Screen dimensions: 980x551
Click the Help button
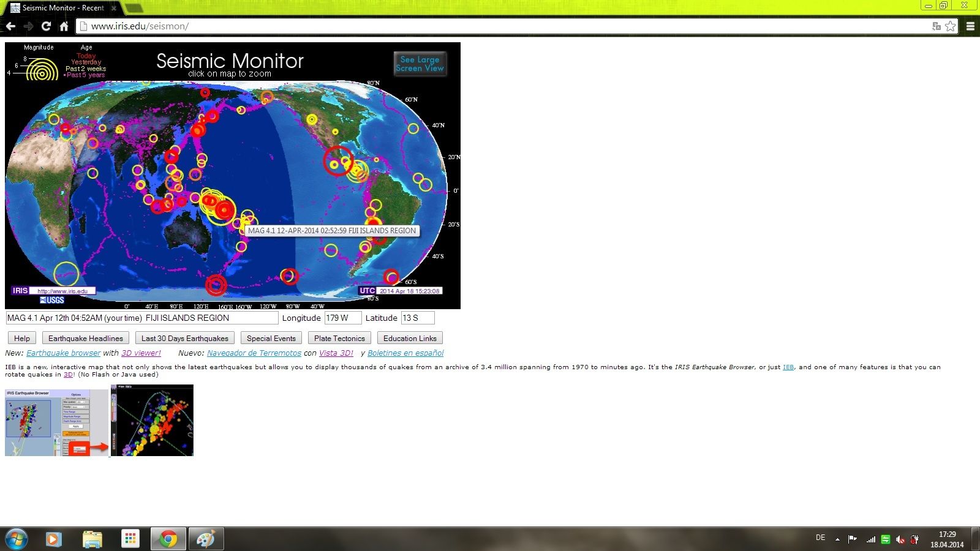[x=22, y=338]
